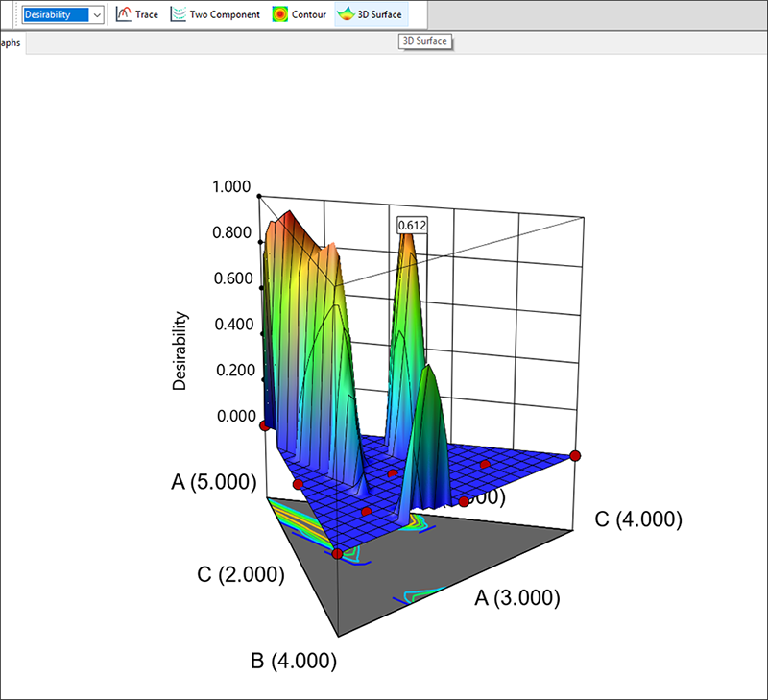Select red design point beside 0.000 tick

point(264,423)
